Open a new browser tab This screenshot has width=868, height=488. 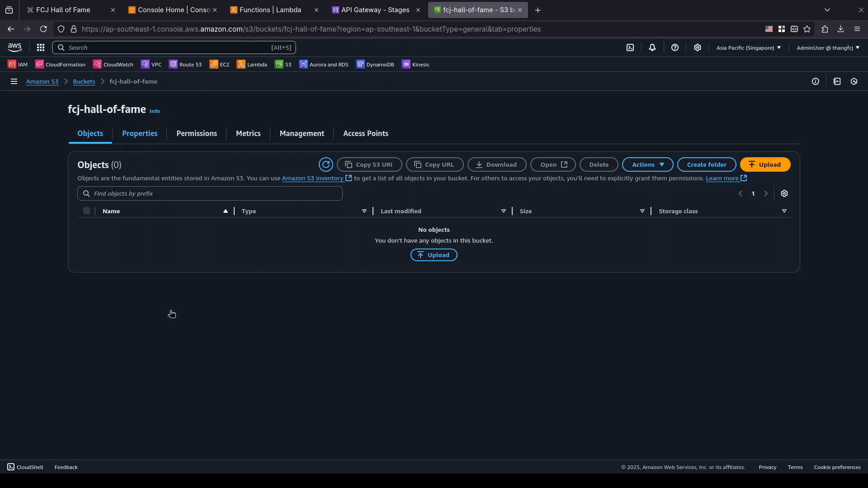pyautogui.click(x=538, y=10)
